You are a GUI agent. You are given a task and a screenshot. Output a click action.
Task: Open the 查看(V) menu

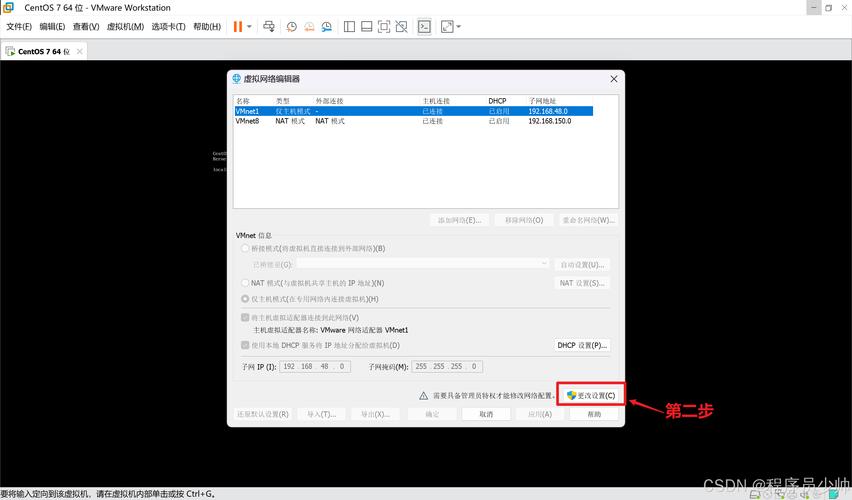point(86,27)
